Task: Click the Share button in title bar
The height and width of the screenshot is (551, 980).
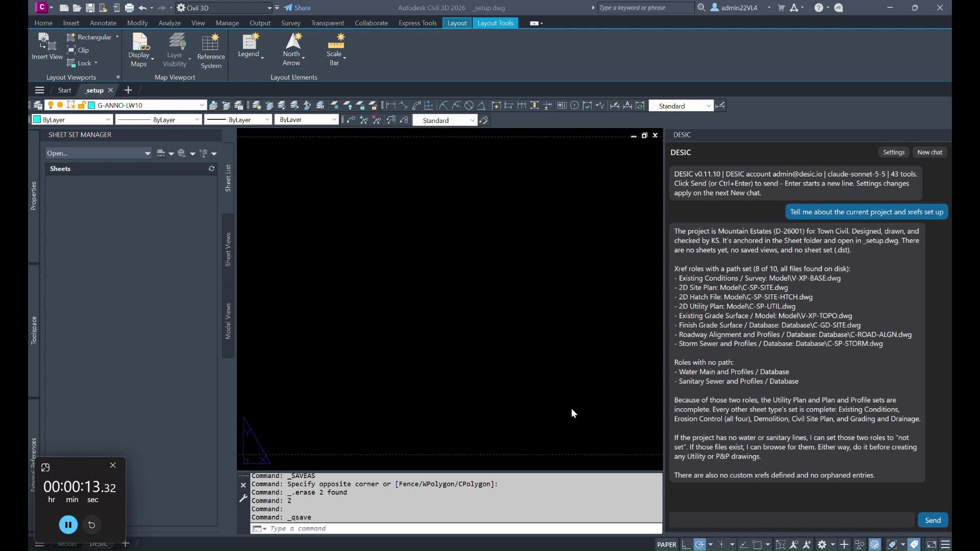Action: pyautogui.click(x=298, y=8)
